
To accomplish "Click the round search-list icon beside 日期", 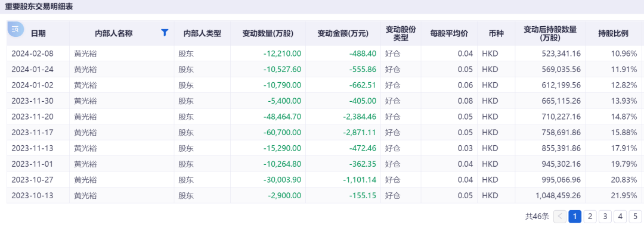I will 16,29.
